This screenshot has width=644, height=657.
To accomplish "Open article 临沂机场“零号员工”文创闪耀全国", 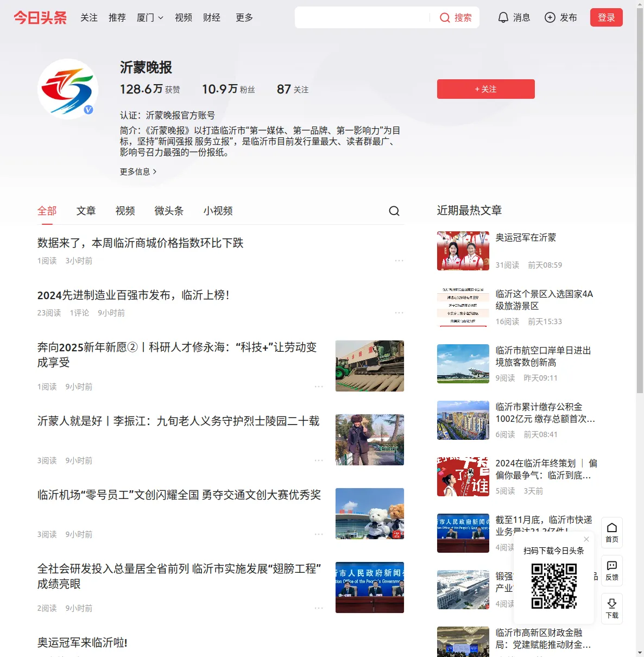I will coord(179,495).
